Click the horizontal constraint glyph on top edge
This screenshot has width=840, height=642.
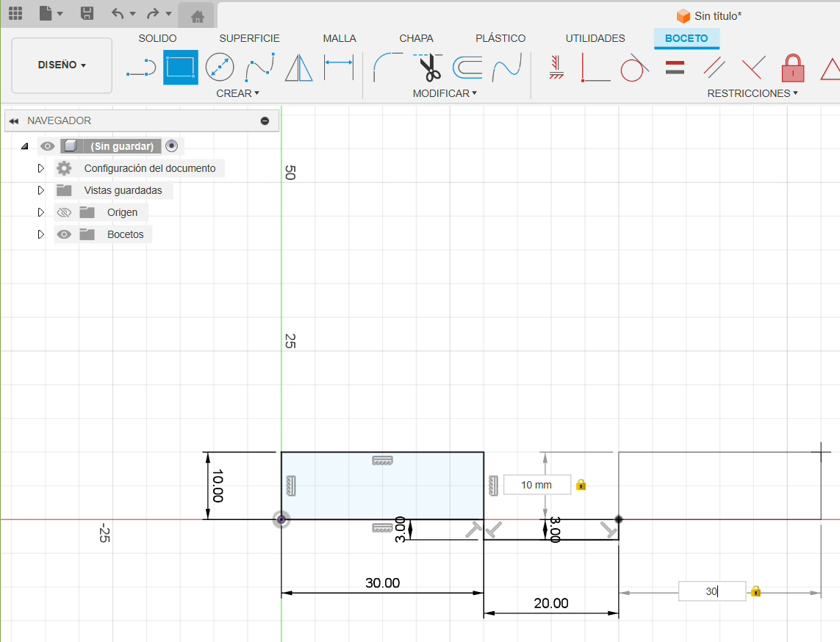(382, 460)
